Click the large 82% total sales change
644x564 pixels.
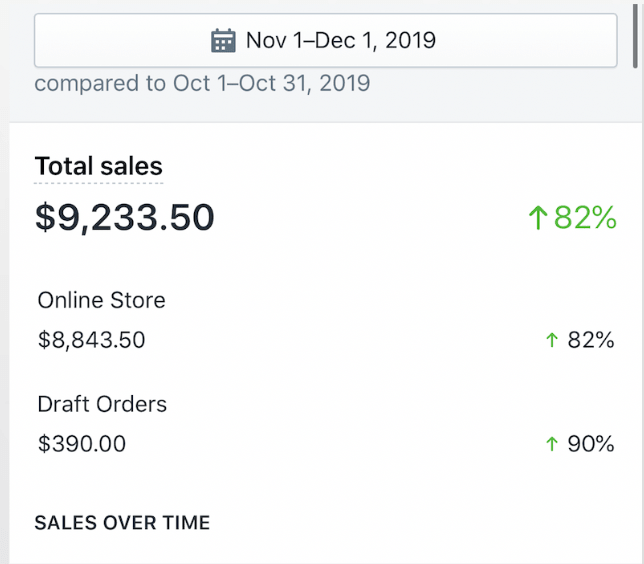click(585, 217)
